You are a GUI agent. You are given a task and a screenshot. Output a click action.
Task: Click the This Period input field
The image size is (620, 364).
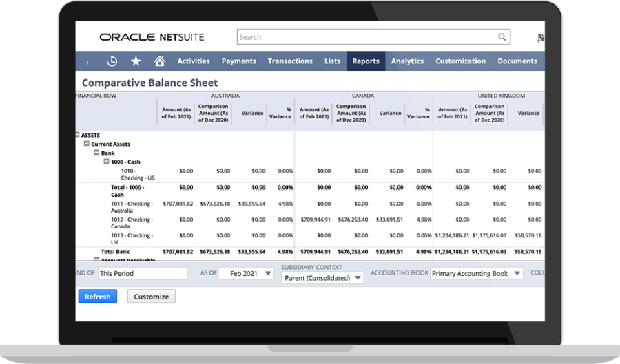(x=143, y=273)
